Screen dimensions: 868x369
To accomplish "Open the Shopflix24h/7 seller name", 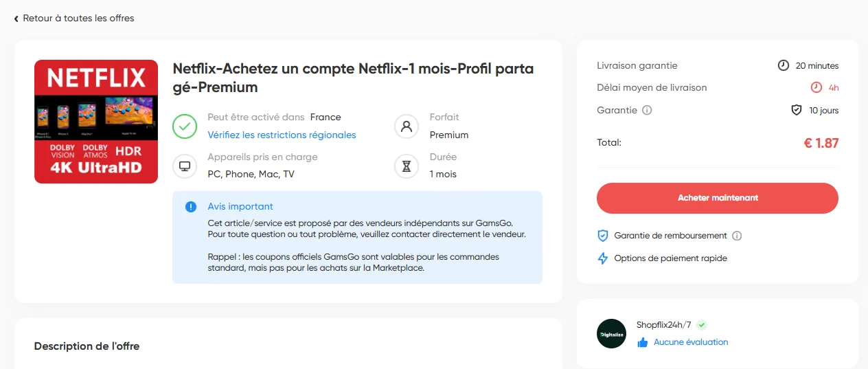I will point(663,324).
